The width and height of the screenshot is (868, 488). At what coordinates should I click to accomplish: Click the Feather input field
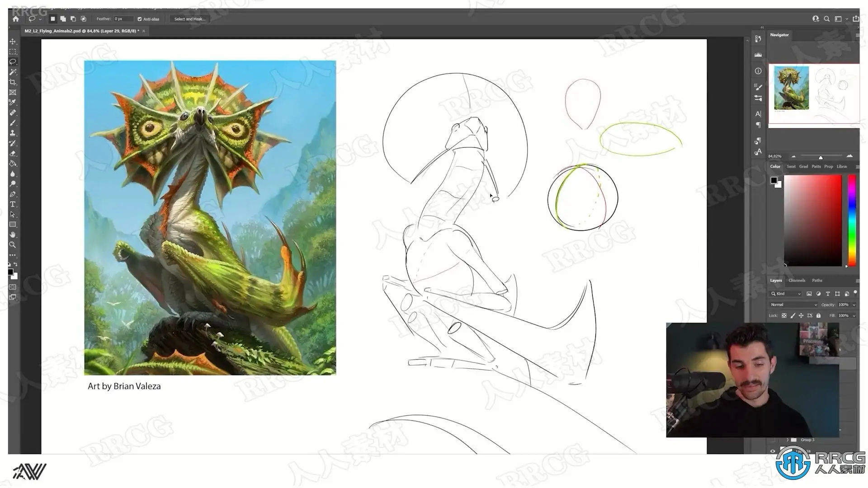(123, 19)
